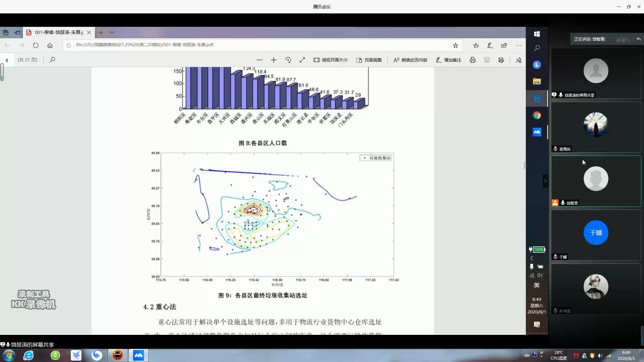Open the tab list dropdown chevron
Screen dimensions: 644x362
(112, 33)
